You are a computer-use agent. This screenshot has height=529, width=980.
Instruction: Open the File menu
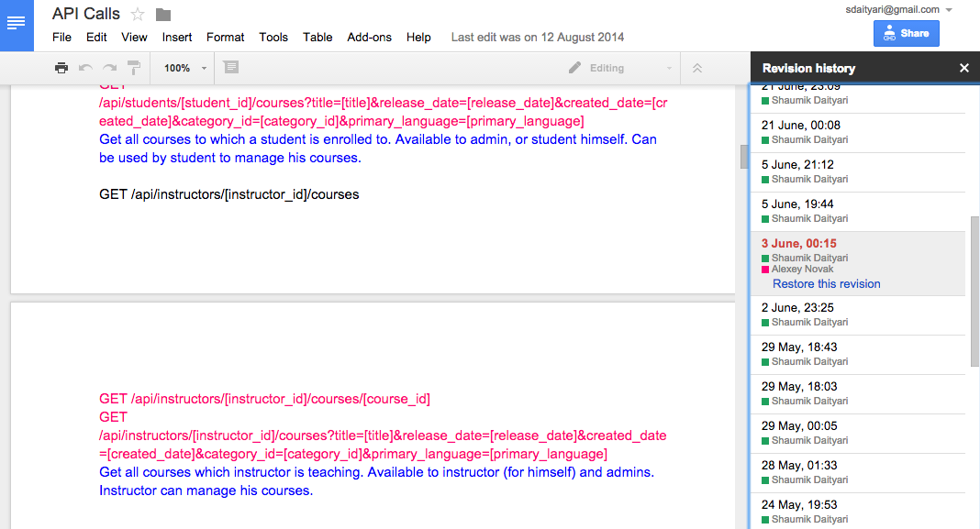(61, 38)
